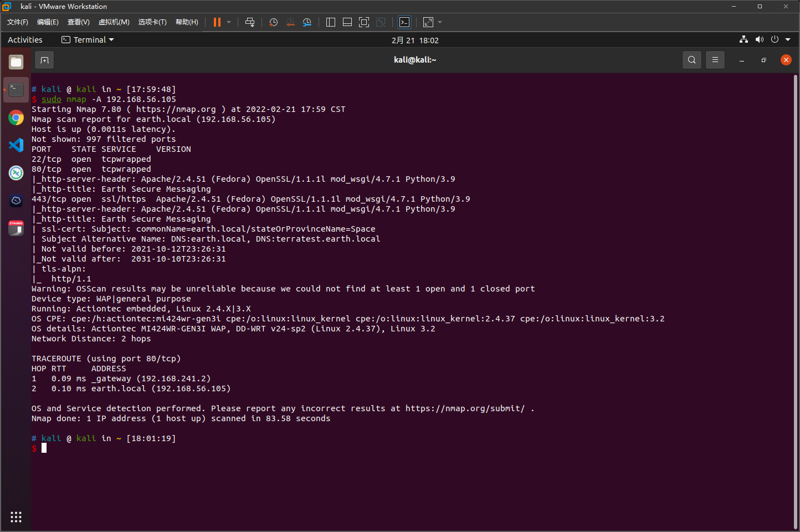Click the power icon in top bar
The image size is (800, 532).
[775, 39]
